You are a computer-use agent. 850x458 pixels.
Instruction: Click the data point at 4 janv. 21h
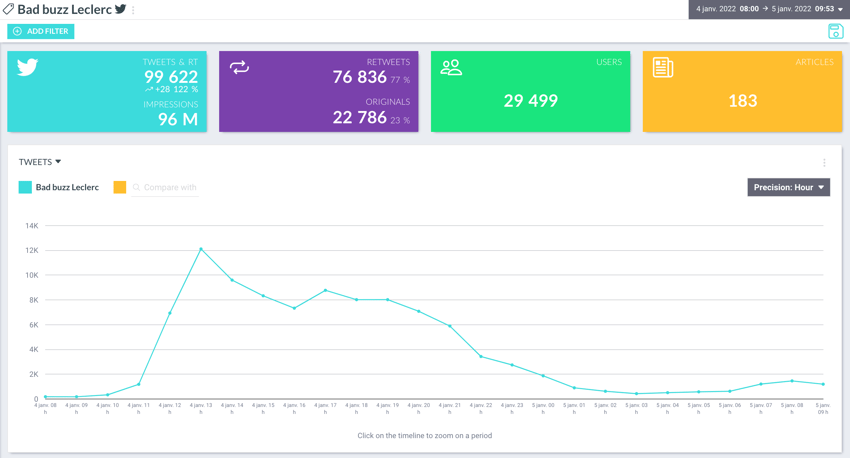pos(450,326)
